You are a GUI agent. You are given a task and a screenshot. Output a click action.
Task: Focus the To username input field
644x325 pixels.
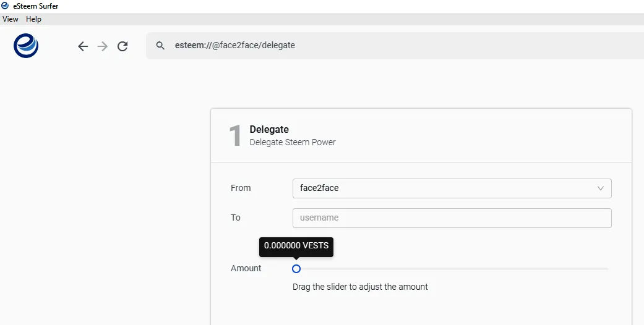[x=452, y=218]
